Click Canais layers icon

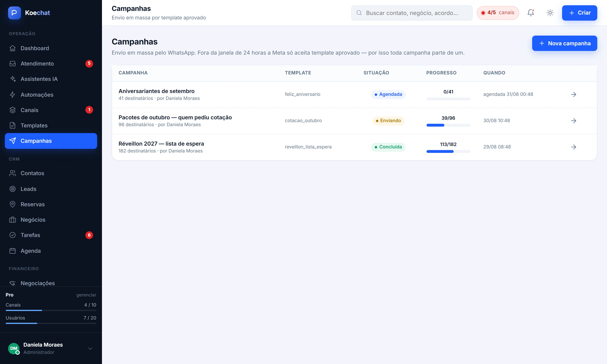[13, 110]
